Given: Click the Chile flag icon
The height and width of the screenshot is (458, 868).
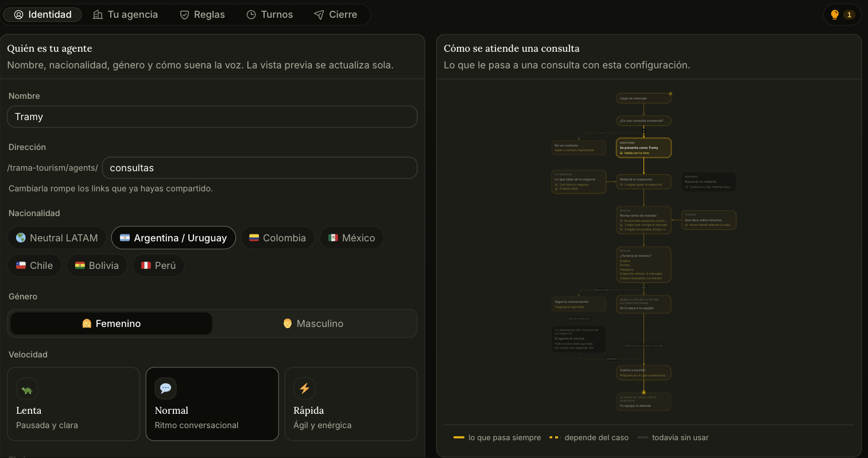Looking at the screenshot, I should [x=21, y=265].
